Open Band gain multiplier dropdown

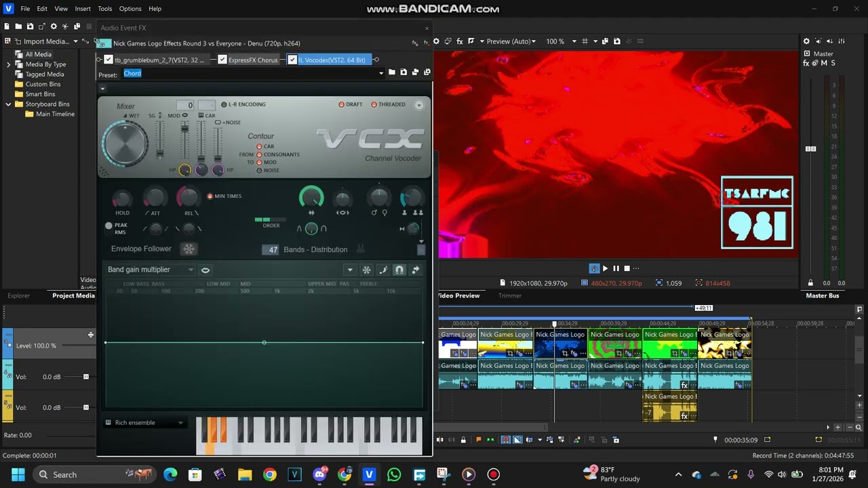[149, 270]
